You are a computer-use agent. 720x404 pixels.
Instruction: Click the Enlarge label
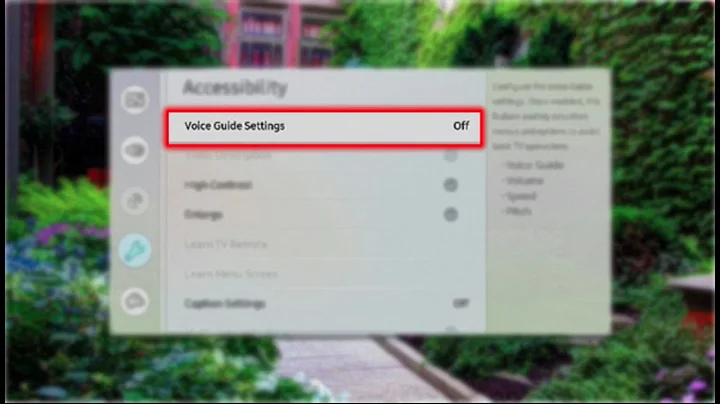coord(203,214)
